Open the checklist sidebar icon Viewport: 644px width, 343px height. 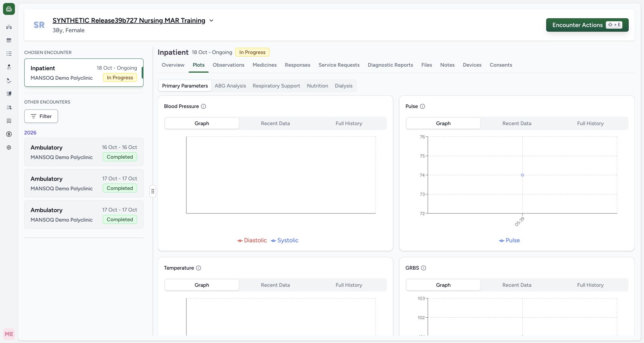coord(9,54)
